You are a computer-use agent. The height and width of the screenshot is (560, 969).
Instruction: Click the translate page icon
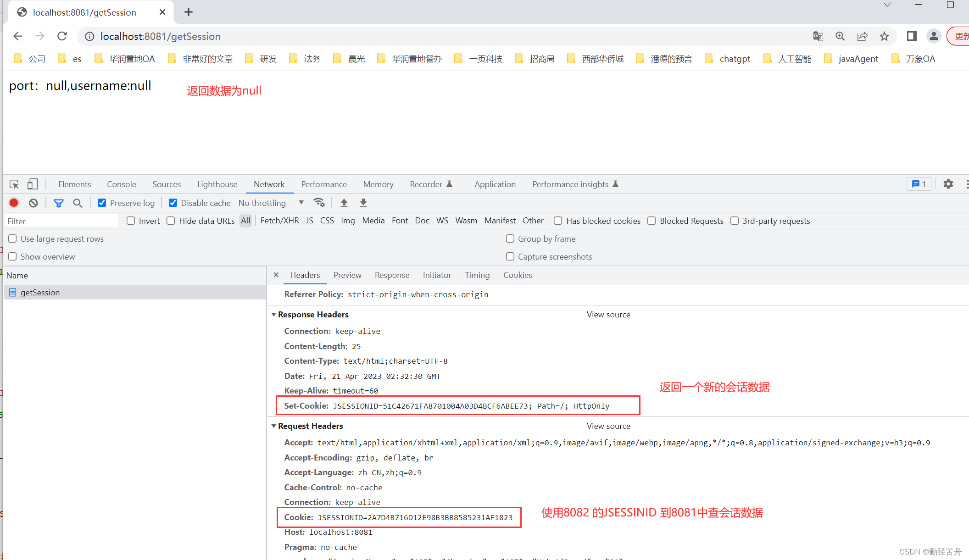click(818, 36)
